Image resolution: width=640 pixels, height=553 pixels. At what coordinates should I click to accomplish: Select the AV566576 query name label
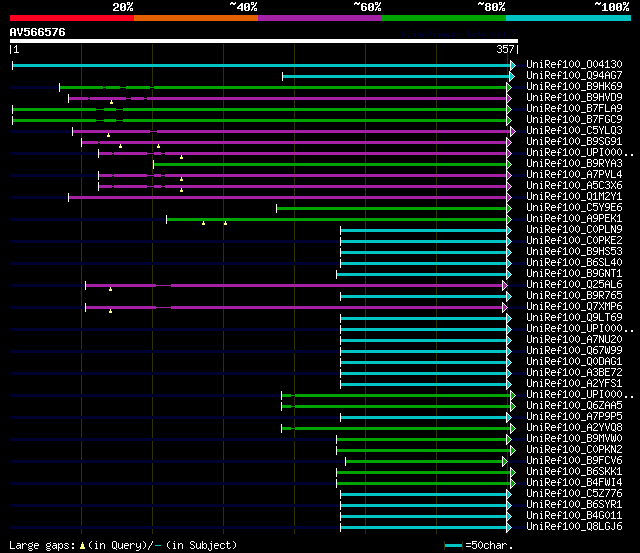click(38, 32)
